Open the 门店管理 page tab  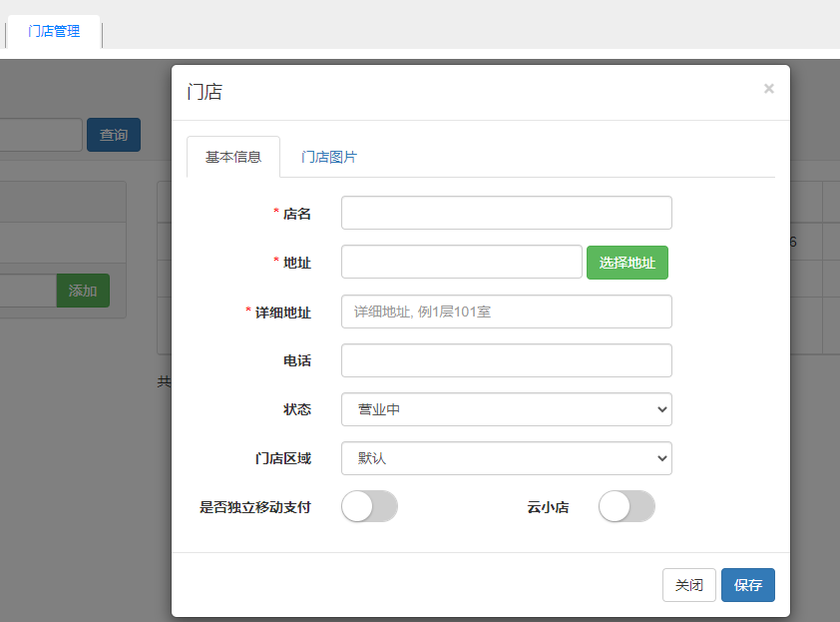coord(54,31)
